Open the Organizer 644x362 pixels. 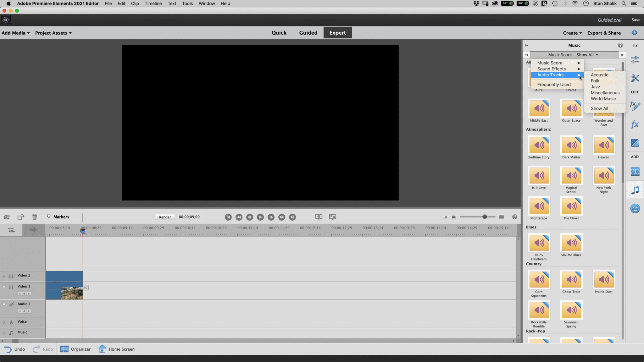75,349
